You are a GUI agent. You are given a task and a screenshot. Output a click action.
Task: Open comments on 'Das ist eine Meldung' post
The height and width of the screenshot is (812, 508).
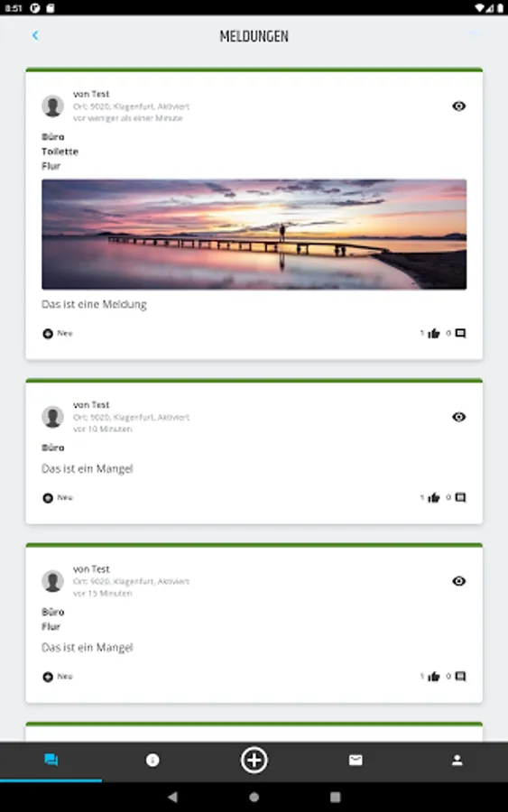click(460, 333)
